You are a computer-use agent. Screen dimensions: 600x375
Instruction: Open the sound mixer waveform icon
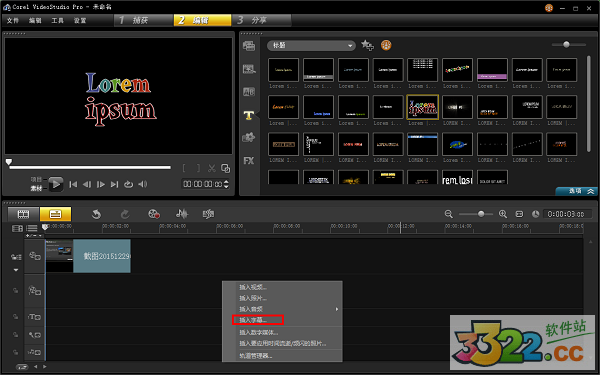(182, 214)
